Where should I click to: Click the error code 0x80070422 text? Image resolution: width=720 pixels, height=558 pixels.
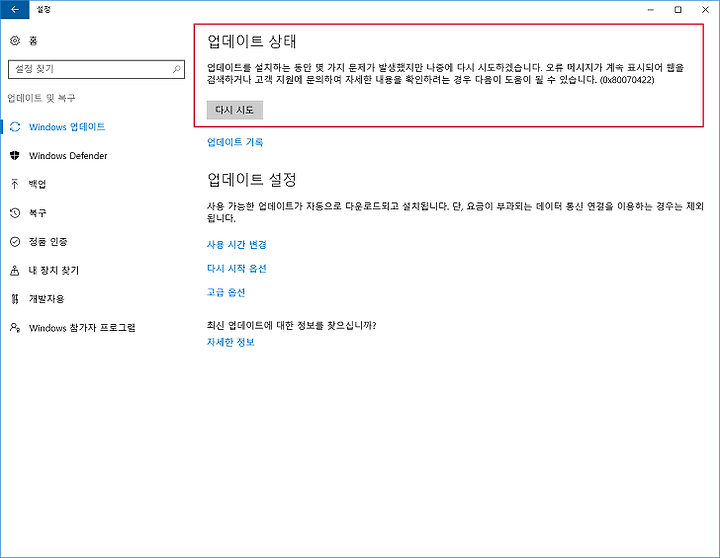(x=627, y=79)
